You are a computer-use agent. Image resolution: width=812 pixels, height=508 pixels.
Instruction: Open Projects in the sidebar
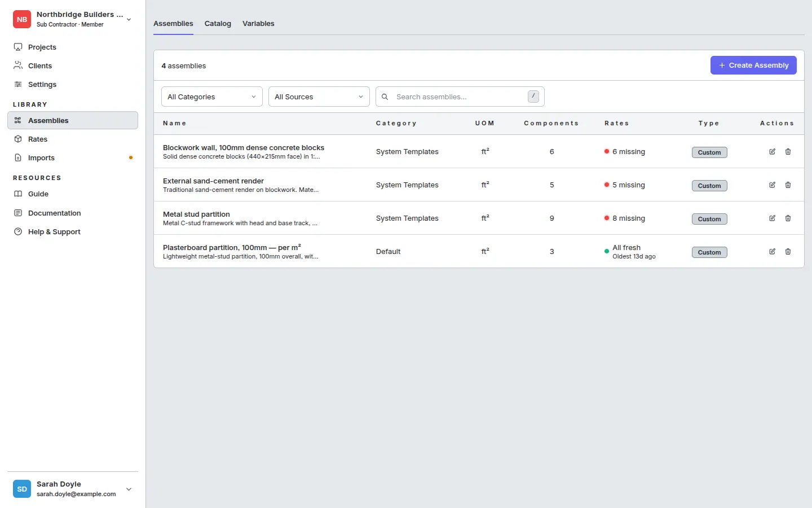(x=73, y=47)
